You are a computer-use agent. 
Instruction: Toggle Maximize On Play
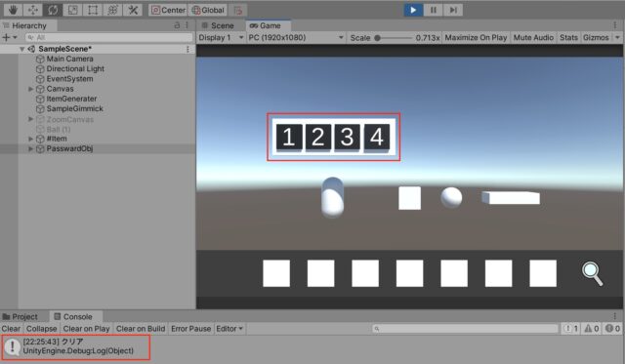476,38
